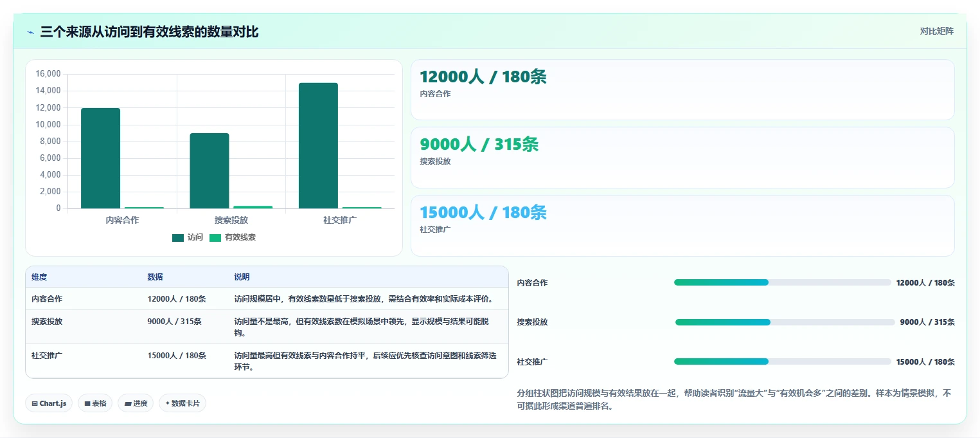Toggle the 访问 legend item in the chart

click(188, 237)
